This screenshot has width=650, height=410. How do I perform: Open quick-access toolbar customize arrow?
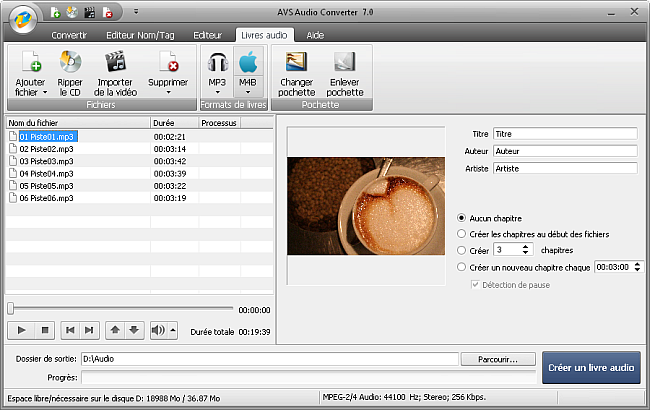tap(136, 12)
